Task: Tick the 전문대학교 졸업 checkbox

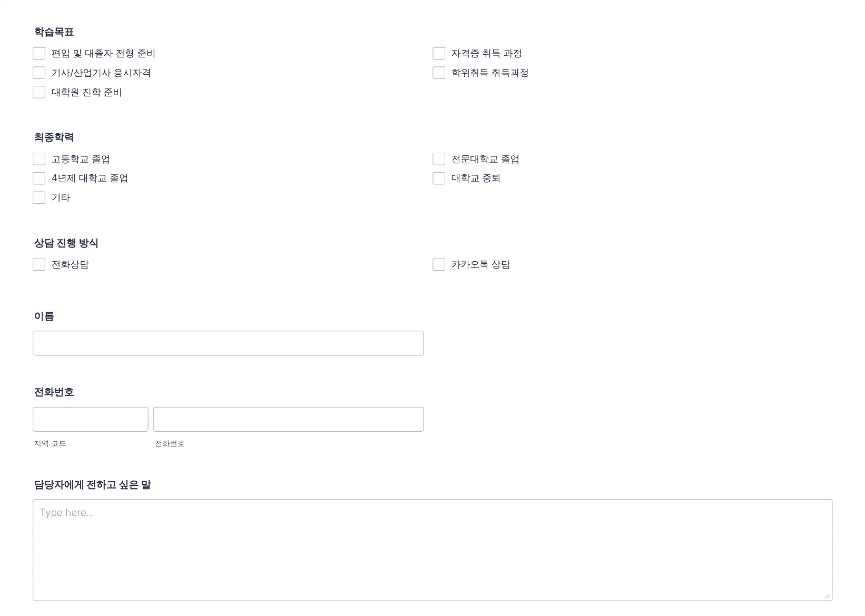Action: pyautogui.click(x=439, y=159)
